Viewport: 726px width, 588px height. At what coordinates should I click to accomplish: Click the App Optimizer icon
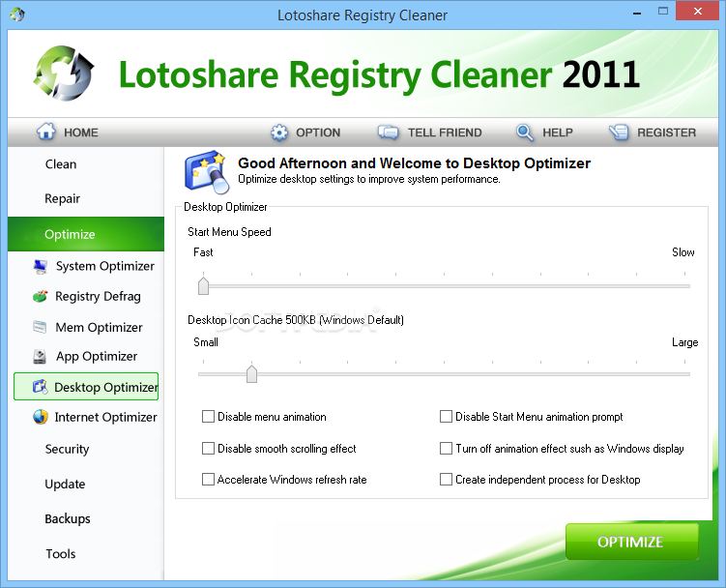click(40, 356)
